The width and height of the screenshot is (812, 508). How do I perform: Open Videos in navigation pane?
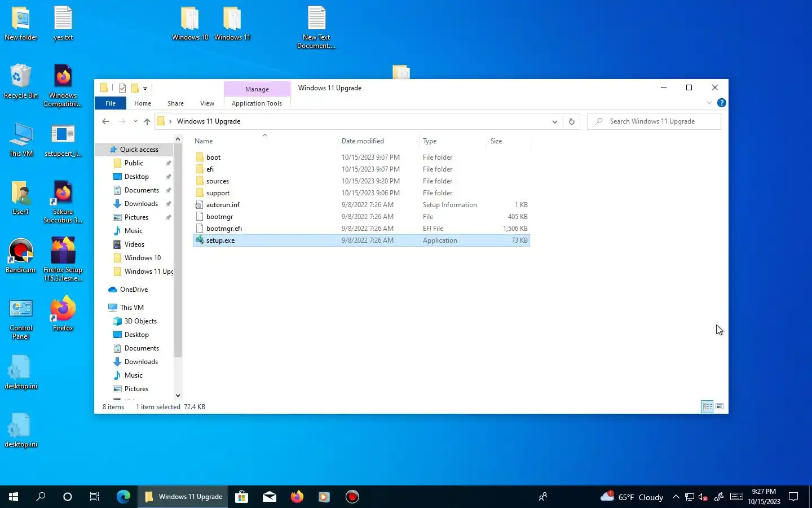pyautogui.click(x=134, y=244)
